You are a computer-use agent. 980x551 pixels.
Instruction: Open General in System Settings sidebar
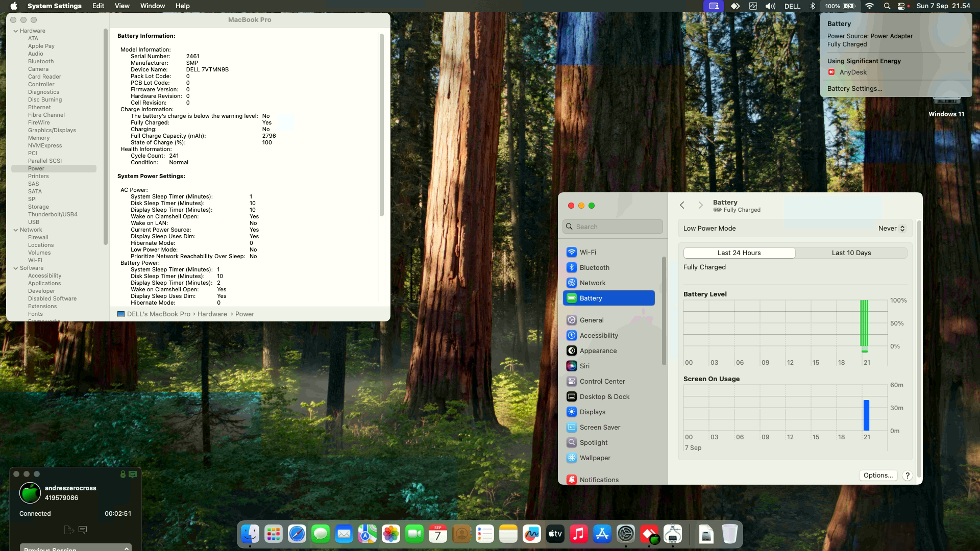[x=609, y=320]
